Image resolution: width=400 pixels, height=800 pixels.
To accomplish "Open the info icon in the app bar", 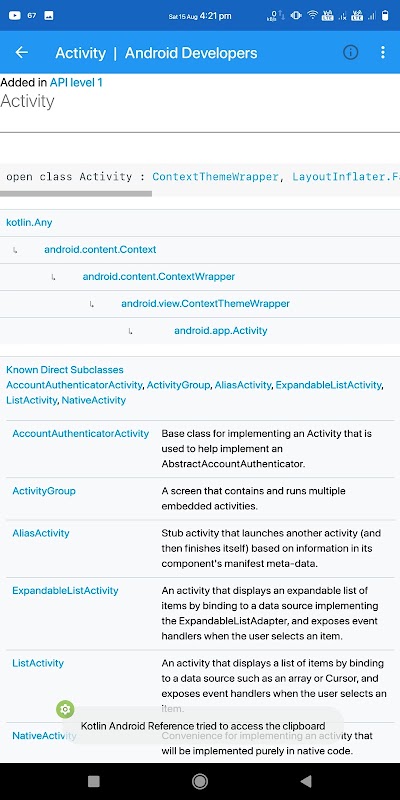I will 351,53.
